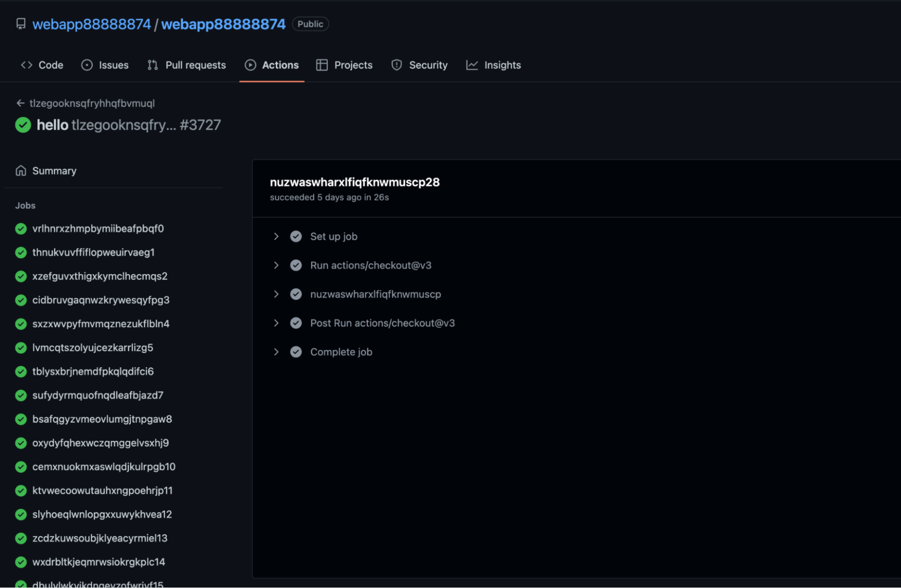The height and width of the screenshot is (588, 901).
Task: Click the success check beside Complete job step
Action: tap(296, 351)
